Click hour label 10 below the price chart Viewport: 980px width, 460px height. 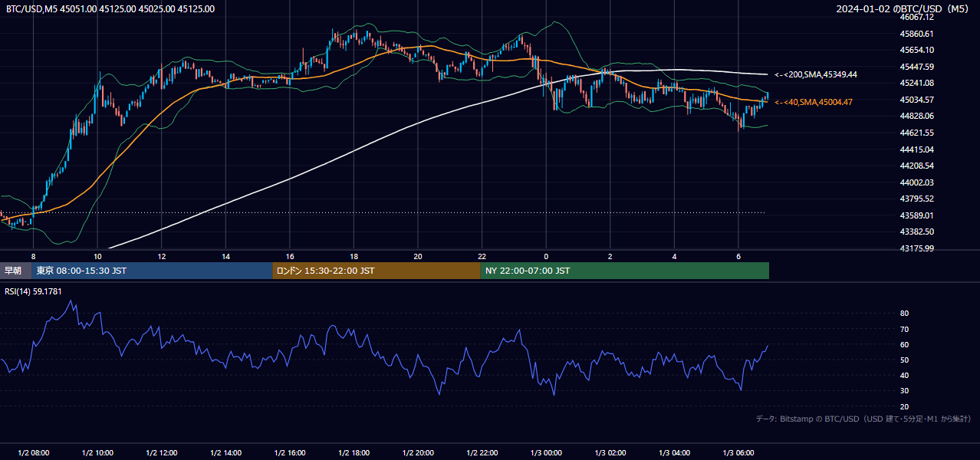point(97,256)
